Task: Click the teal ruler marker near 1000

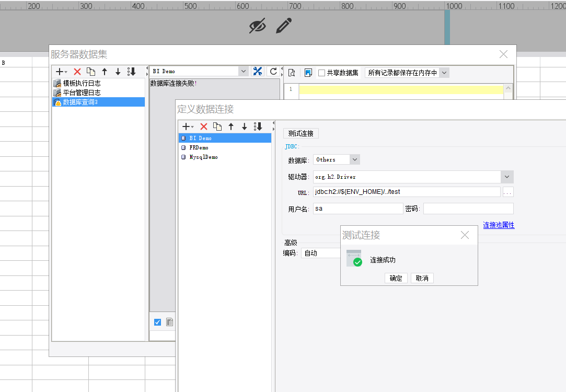Action: 447,27
